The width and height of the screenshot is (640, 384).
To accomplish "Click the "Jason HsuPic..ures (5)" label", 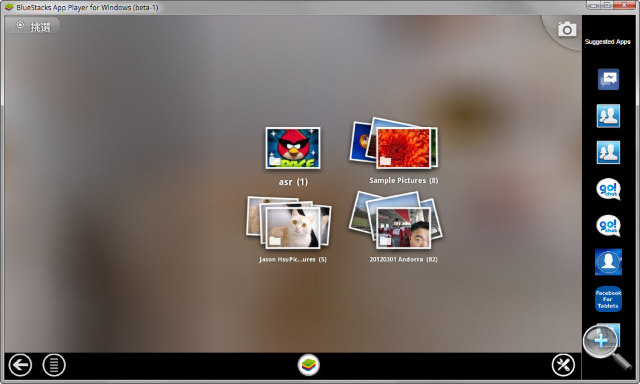I will pos(293,260).
